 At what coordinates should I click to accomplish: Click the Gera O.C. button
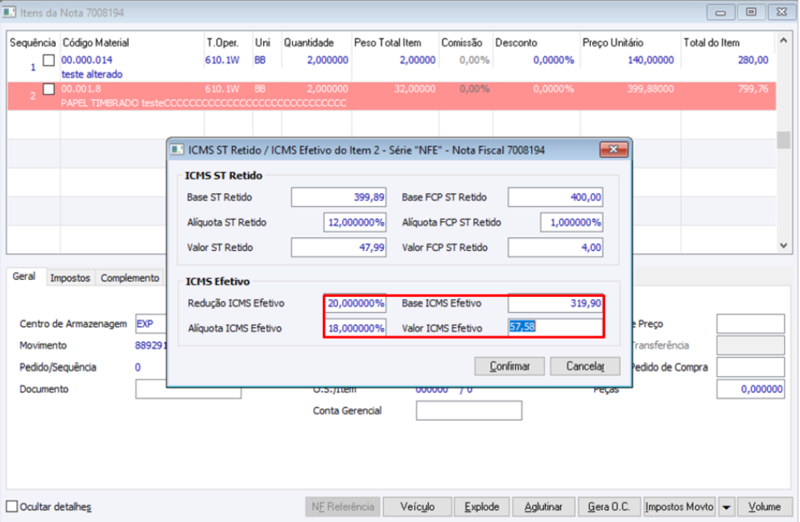pos(609,507)
